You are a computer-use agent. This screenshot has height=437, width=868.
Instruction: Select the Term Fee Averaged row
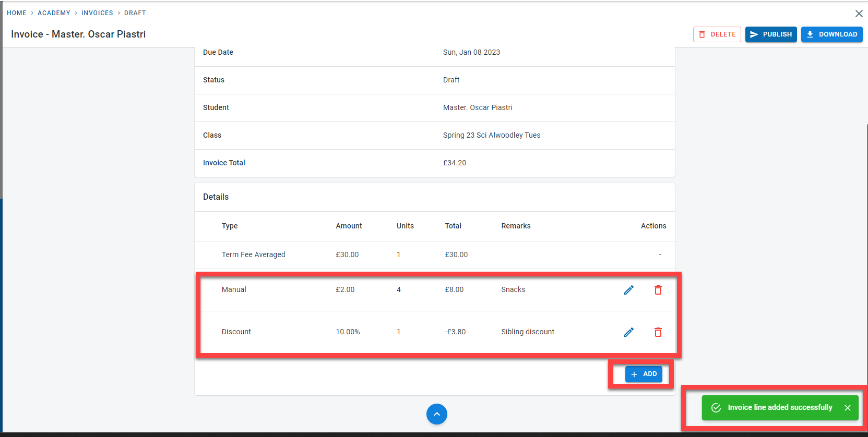click(254, 254)
